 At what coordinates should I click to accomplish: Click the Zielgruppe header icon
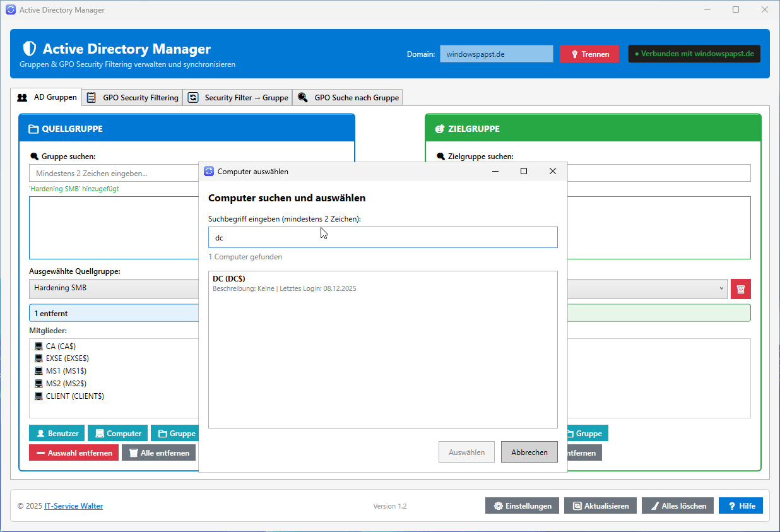[x=440, y=129]
